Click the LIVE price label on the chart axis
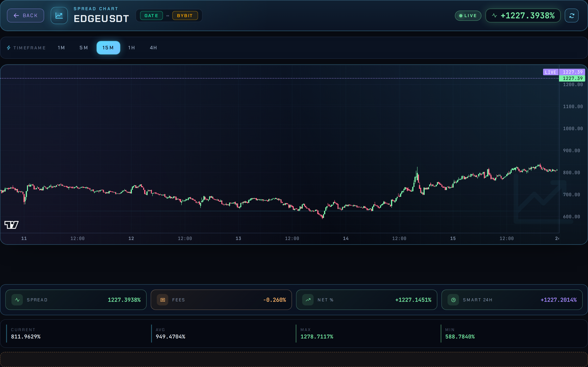The width and height of the screenshot is (588, 367). click(551, 72)
